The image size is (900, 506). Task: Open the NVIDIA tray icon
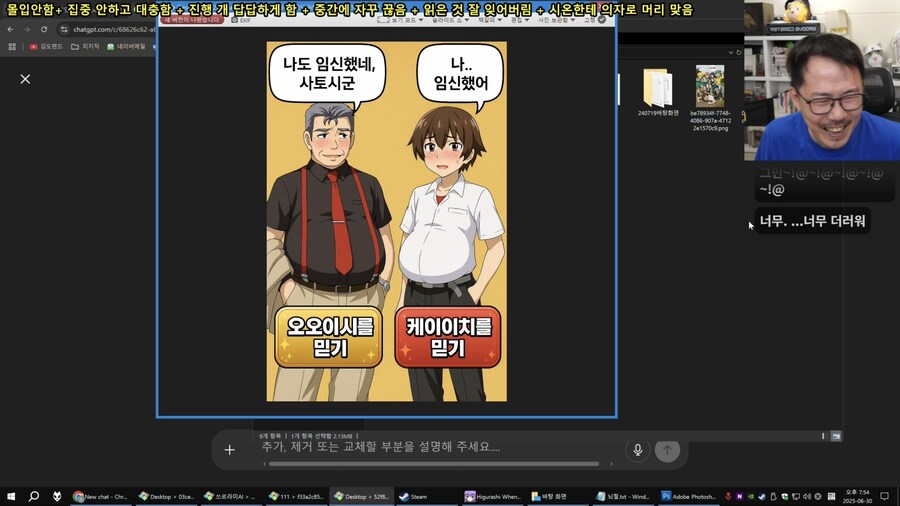[x=750, y=496]
